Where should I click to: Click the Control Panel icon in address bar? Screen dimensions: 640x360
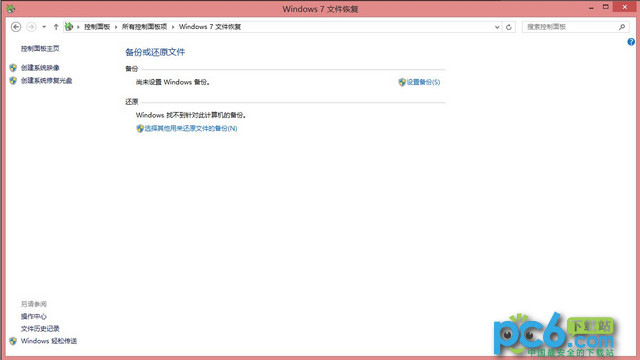point(69,27)
